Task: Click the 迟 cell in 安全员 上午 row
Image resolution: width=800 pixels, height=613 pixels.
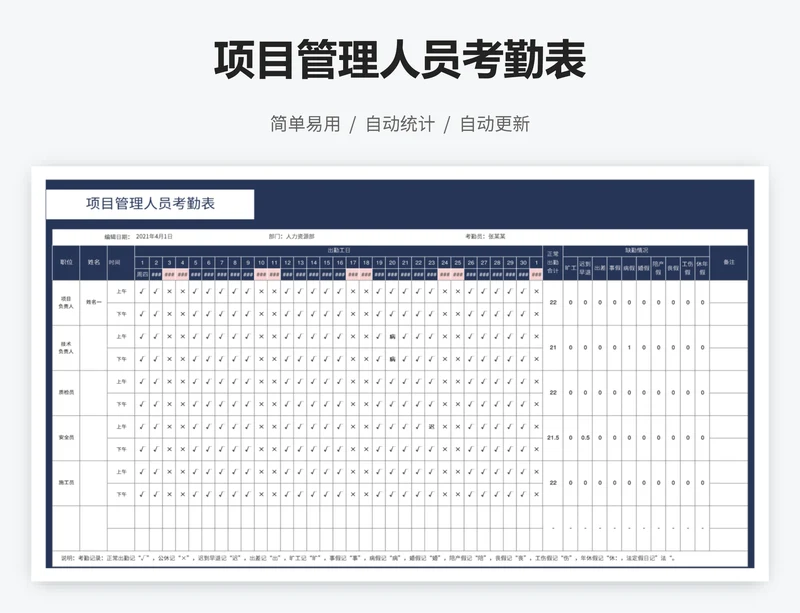Action: click(432, 427)
